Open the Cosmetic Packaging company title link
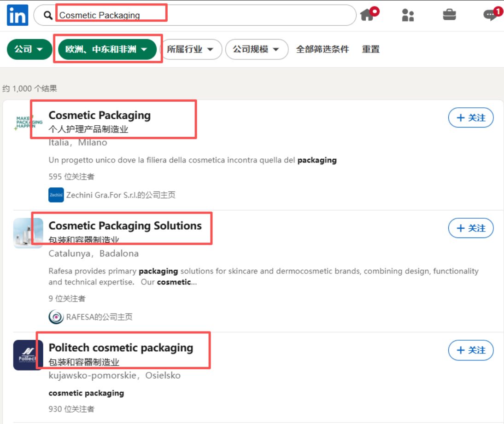 pos(100,115)
